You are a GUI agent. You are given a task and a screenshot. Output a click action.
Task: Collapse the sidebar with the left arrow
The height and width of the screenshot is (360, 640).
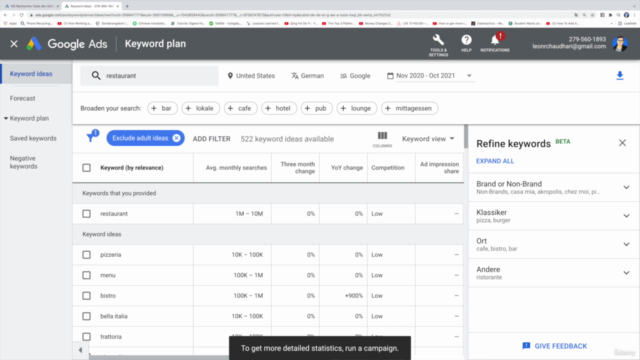coord(80,350)
